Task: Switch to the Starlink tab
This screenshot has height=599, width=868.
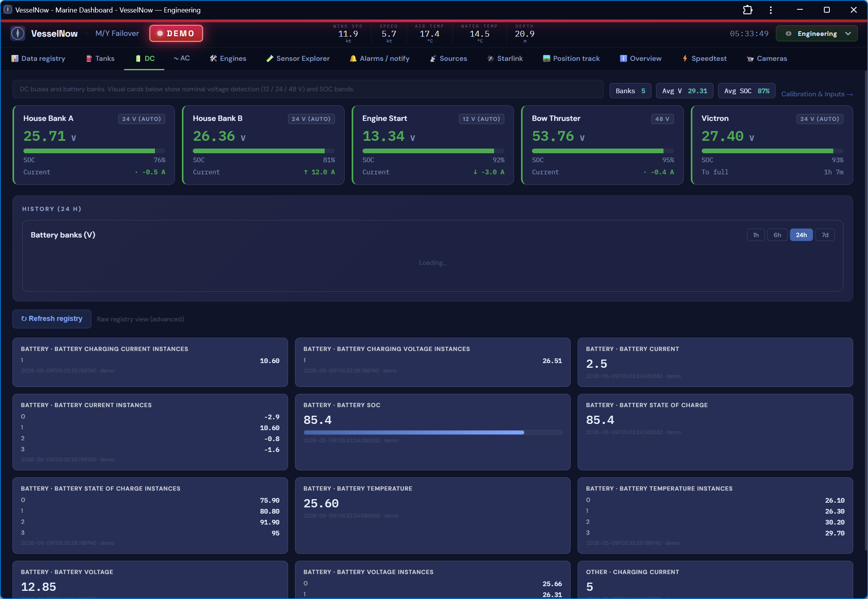Action: (505, 58)
